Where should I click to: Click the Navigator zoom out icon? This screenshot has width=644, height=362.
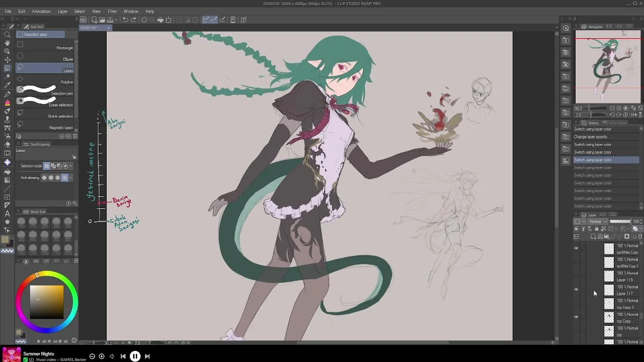pyautogui.click(x=612, y=108)
